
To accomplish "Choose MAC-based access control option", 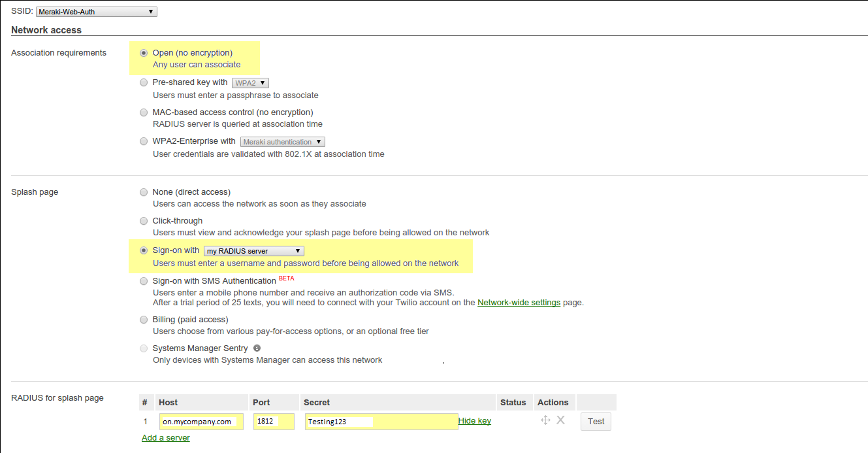I will 144,112.
